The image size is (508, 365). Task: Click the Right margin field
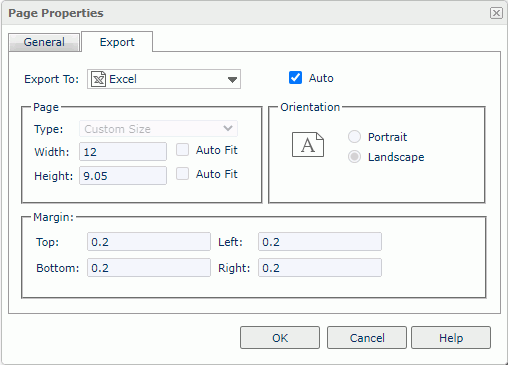tap(320, 268)
